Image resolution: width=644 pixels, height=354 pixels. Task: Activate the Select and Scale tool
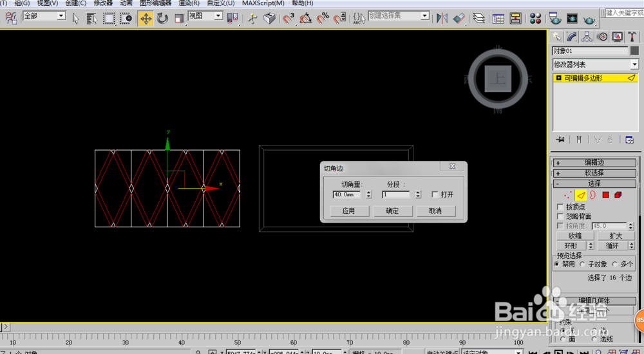[178, 19]
